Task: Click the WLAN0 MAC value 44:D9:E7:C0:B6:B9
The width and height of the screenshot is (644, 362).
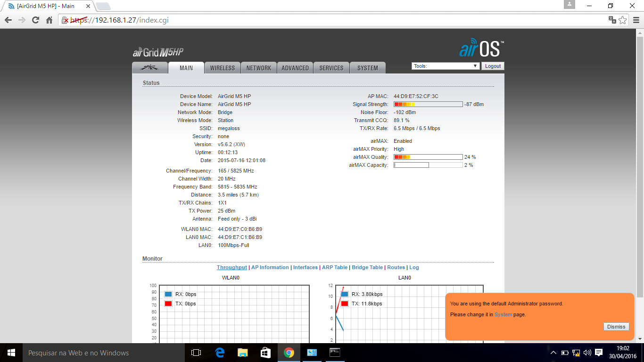Action: [240, 229]
